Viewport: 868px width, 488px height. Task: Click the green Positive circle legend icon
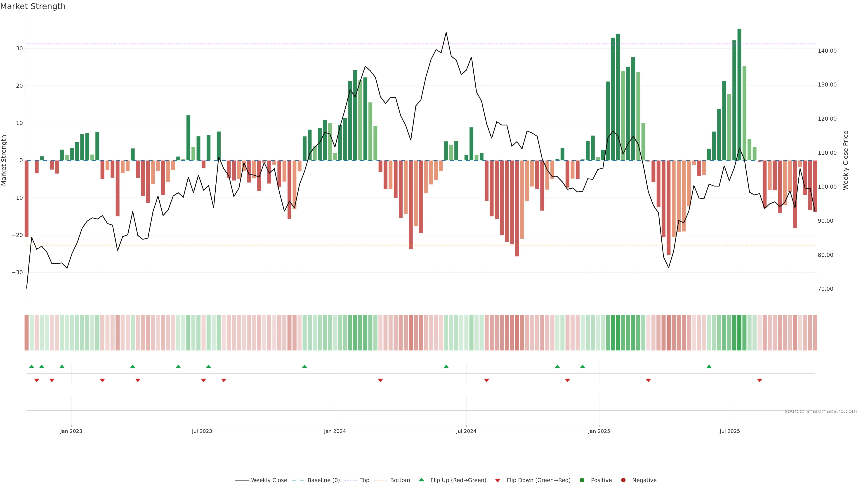point(582,480)
